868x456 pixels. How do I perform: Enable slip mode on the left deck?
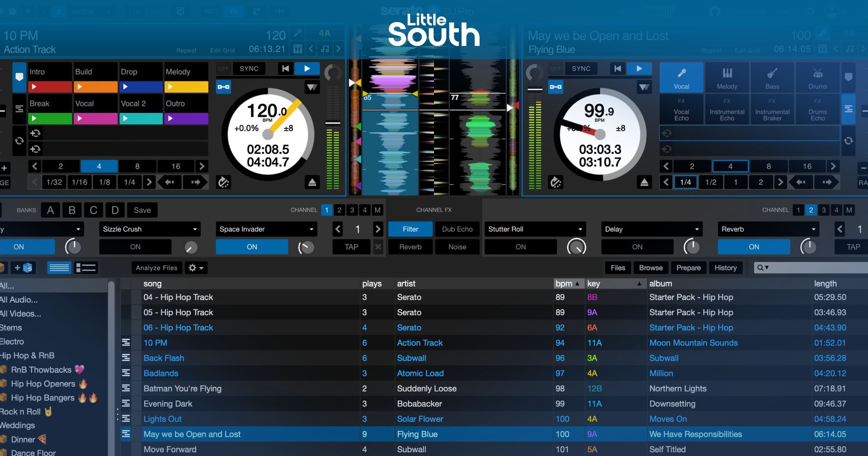coord(223,182)
